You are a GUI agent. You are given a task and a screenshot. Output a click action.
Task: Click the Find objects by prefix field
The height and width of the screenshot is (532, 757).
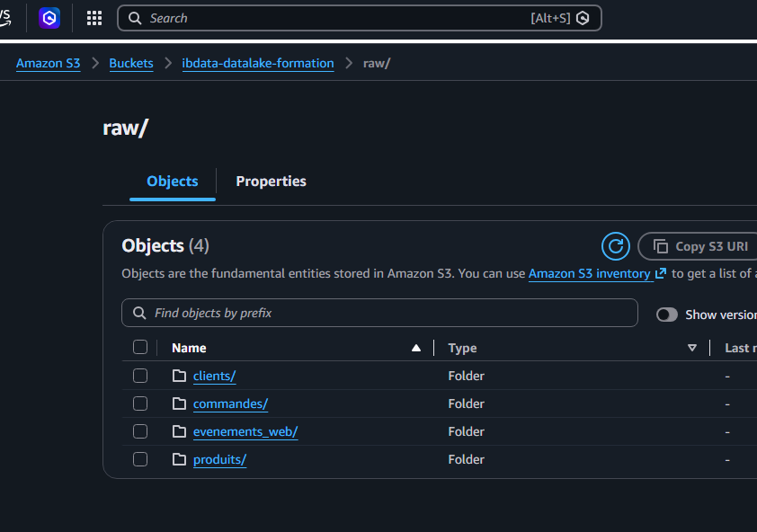click(x=379, y=313)
